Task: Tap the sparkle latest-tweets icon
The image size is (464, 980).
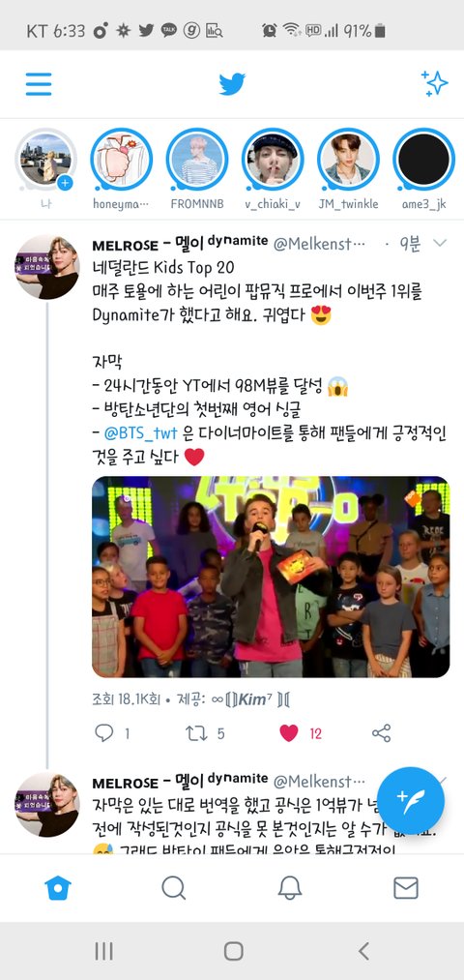Action: coord(435,83)
